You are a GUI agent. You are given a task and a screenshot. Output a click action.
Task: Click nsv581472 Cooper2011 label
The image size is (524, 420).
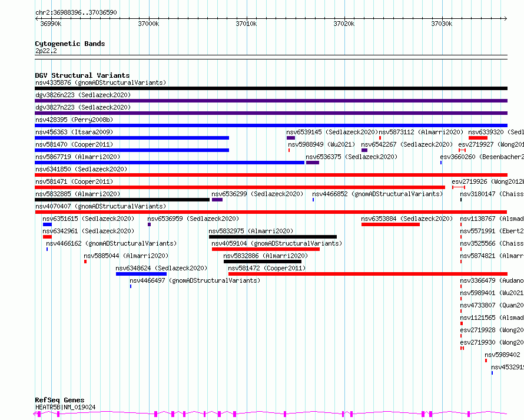(267, 268)
